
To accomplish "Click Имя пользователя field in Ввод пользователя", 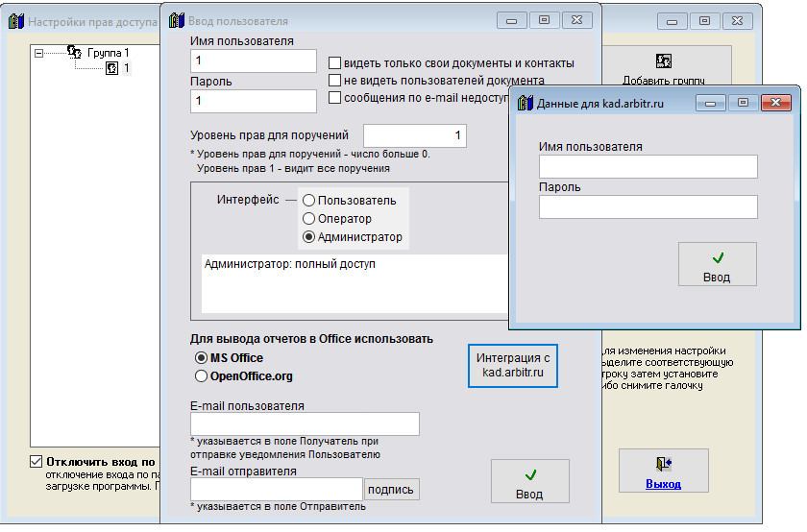I will coord(254,60).
